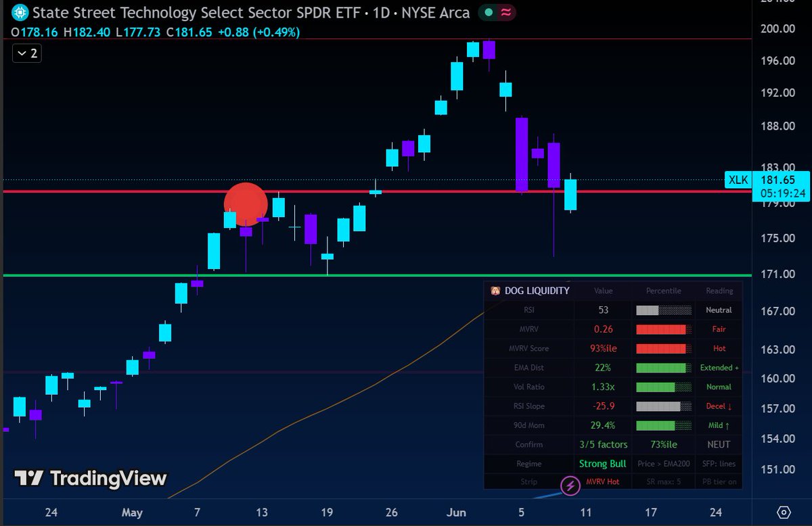This screenshot has width=812, height=526.
Task: Click the Extended + reading
Action: pos(719,368)
